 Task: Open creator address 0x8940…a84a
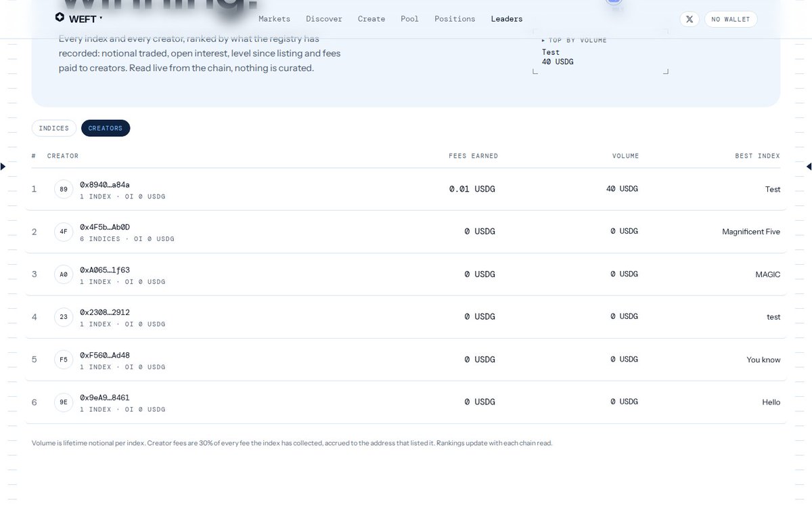[x=105, y=184]
